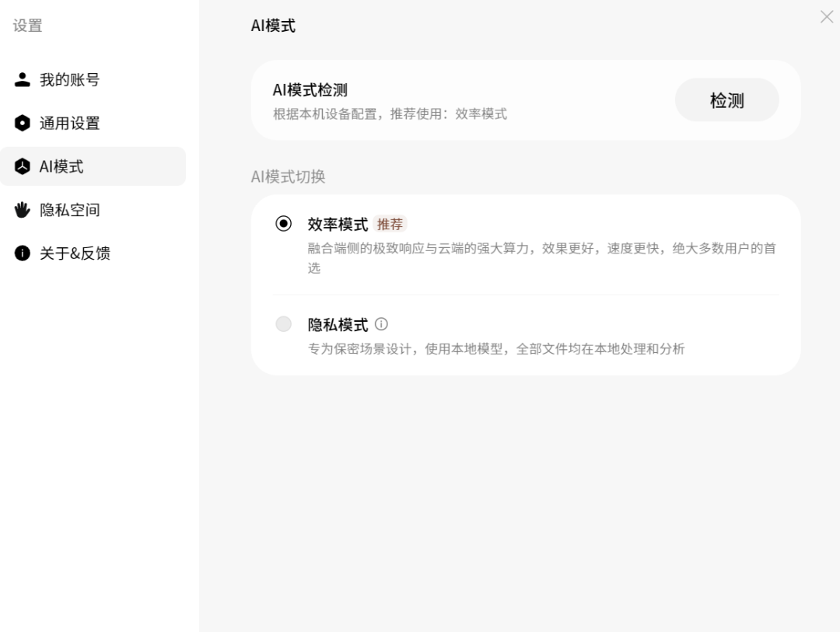Click the 效率模式 title label
The height and width of the screenshot is (632, 840).
pos(338,224)
